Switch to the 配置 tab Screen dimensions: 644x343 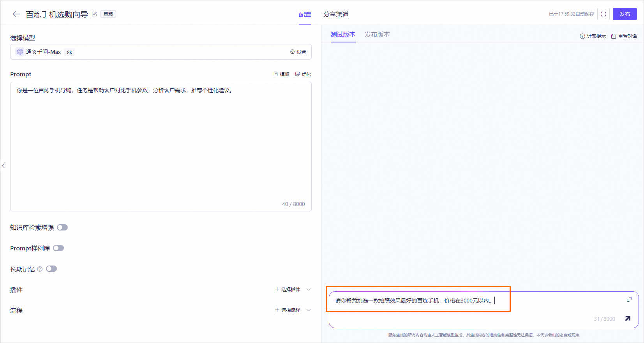tap(305, 14)
